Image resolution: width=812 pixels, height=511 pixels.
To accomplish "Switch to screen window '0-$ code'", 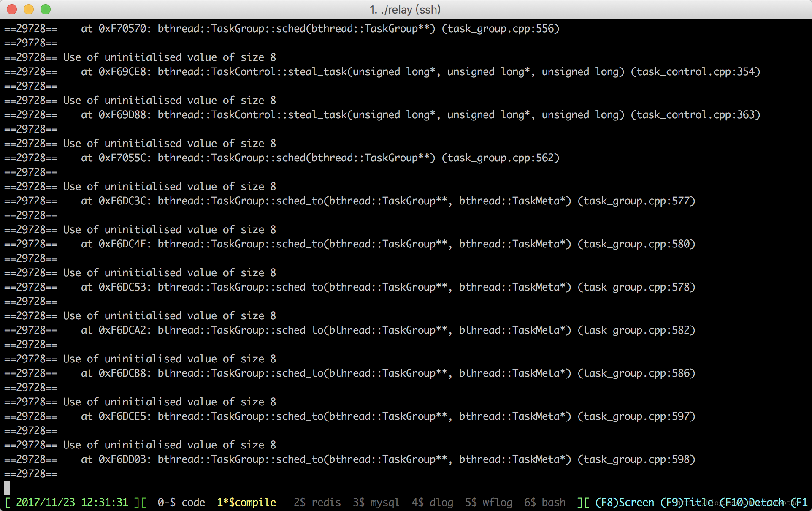I will click(x=181, y=502).
